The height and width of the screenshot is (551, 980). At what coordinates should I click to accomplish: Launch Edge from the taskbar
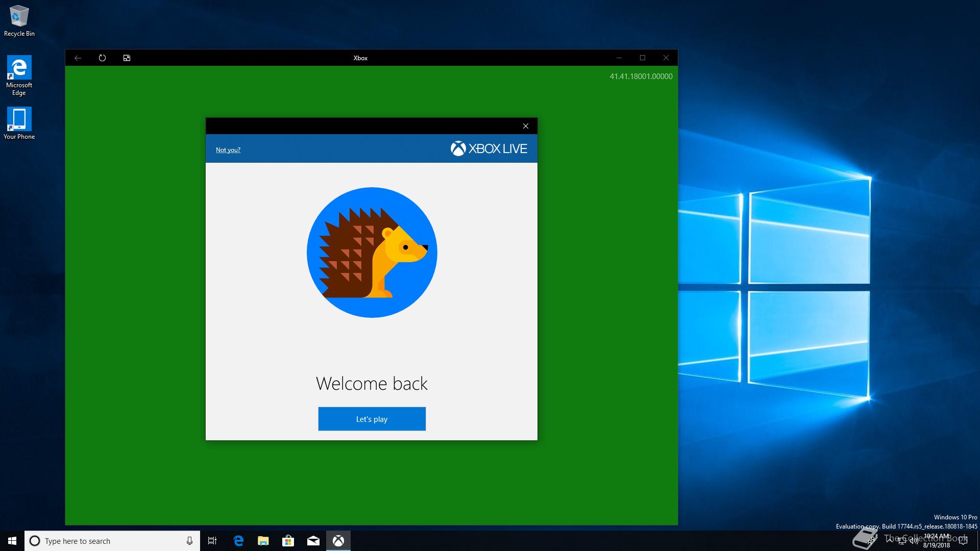[238, 541]
